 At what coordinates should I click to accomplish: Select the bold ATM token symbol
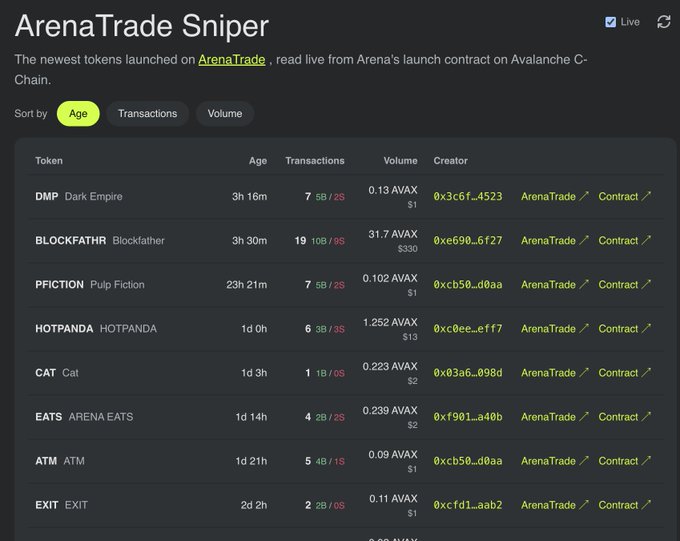46,461
